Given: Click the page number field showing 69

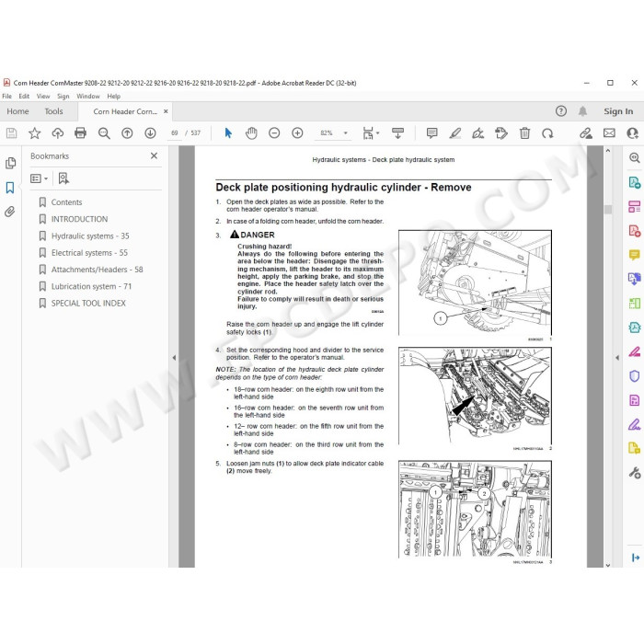Looking at the screenshot, I should coord(175,133).
